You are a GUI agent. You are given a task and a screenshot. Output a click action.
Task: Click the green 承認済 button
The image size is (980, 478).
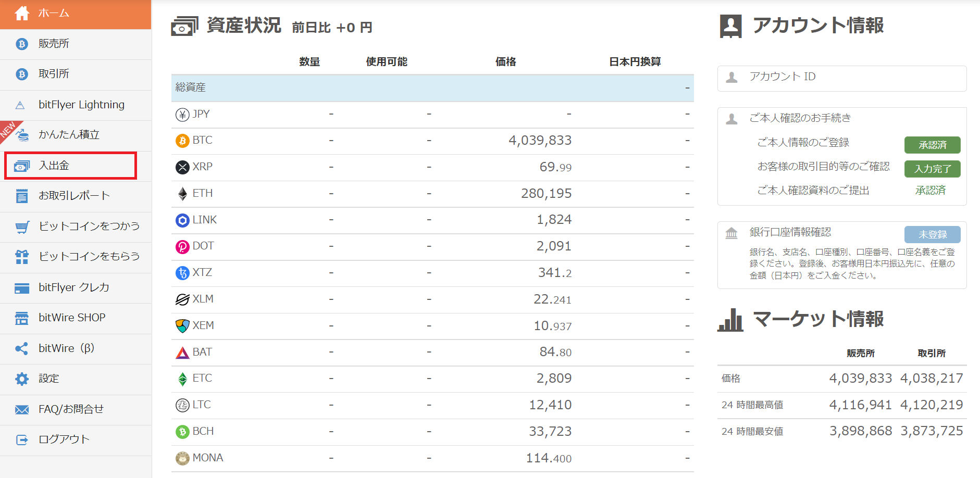[x=932, y=145]
